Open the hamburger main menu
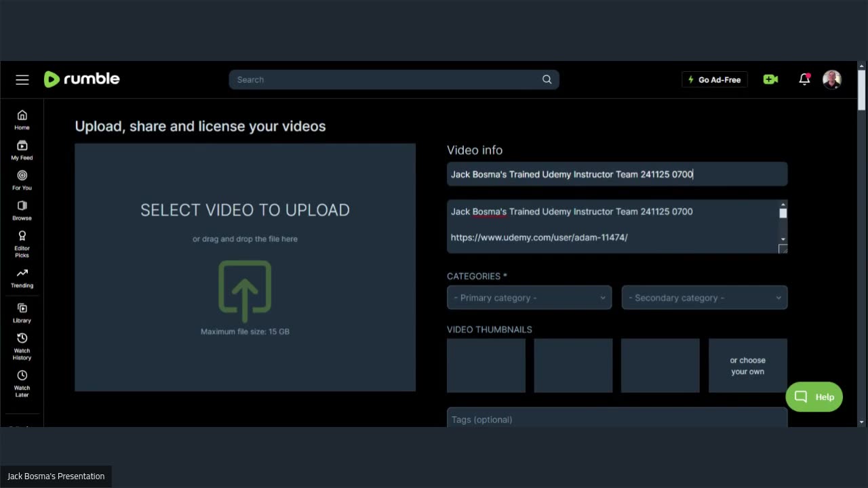868x488 pixels. (x=22, y=80)
